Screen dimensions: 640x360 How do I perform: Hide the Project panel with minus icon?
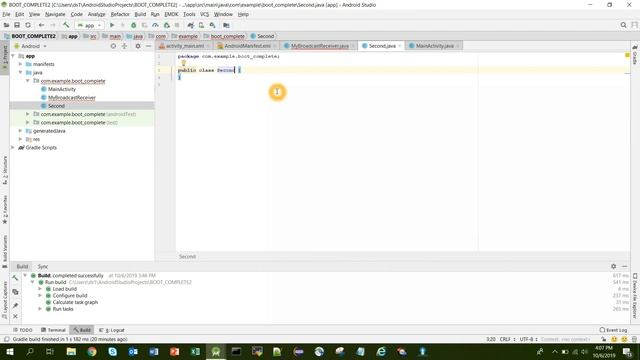pyautogui.click(x=149, y=46)
